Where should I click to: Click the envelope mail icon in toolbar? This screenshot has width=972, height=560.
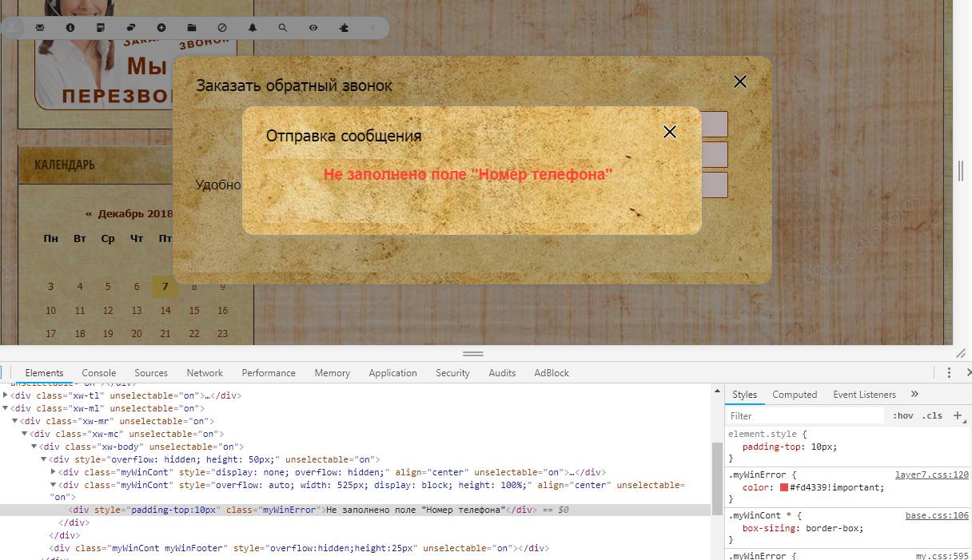40,28
